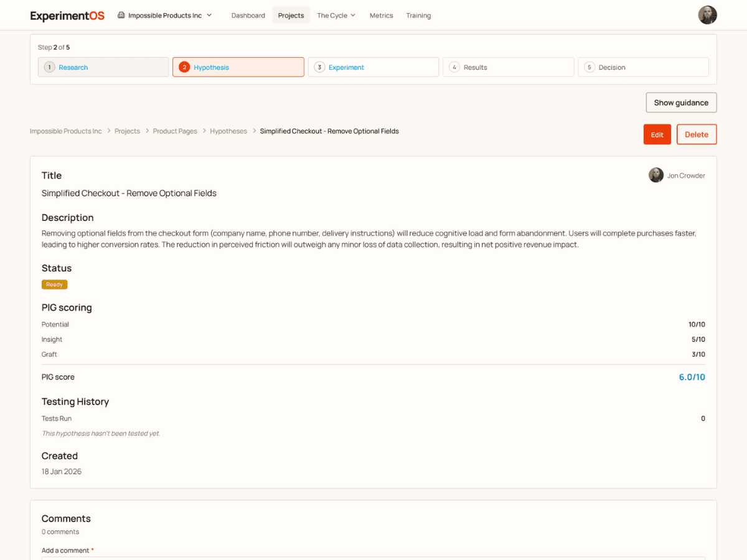Click Jon Crowder's author avatar

(x=656, y=175)
